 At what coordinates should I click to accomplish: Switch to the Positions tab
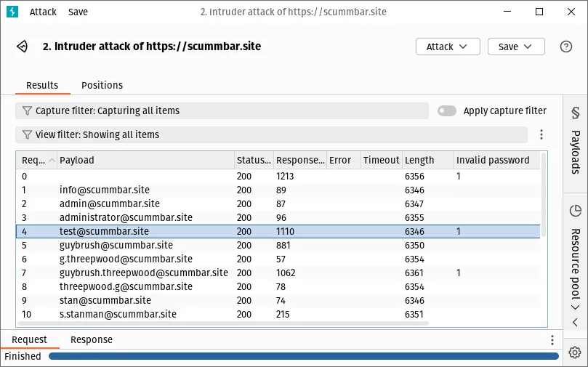[102, 86]
